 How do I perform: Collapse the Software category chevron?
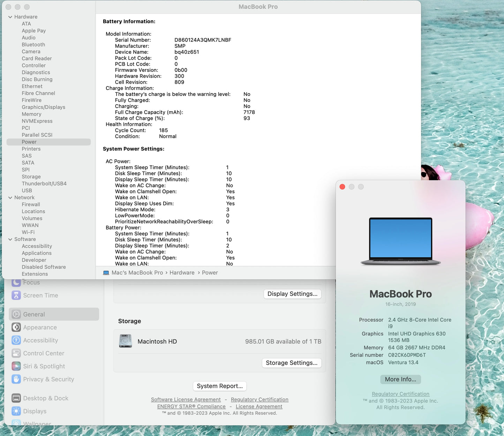[10, 239]
